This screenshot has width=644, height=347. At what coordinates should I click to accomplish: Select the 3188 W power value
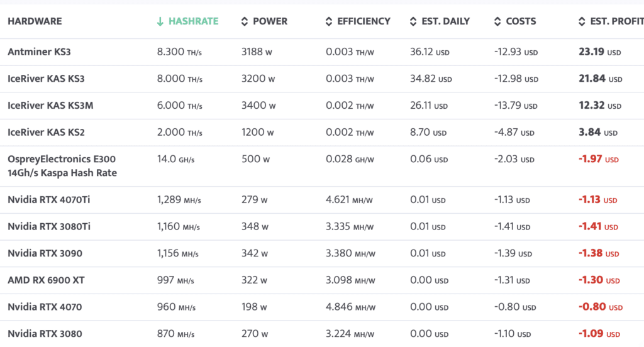coord(257,52)
